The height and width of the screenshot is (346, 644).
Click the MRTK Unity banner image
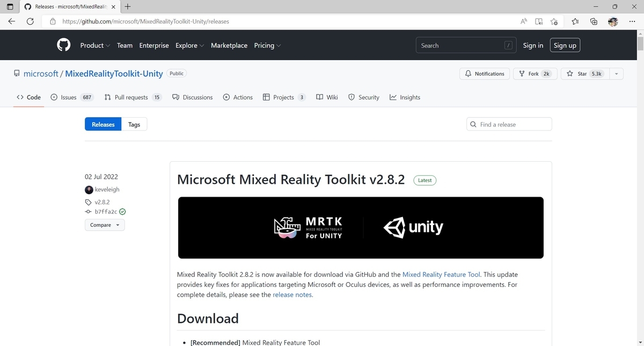coord(361,228)
